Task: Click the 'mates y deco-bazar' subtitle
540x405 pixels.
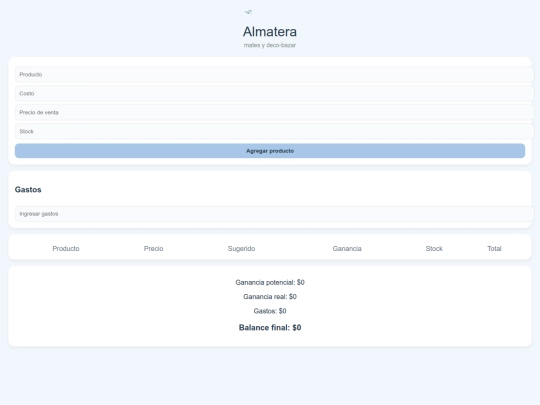Action: tap(270, 45)
